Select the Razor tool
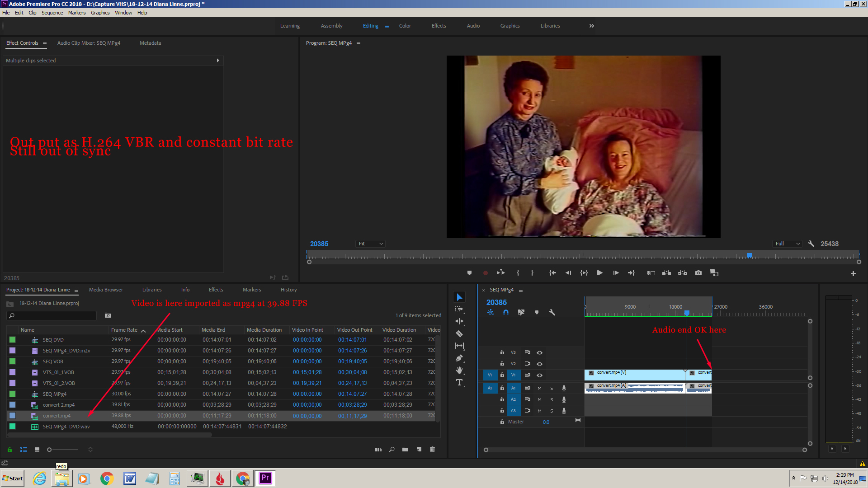The height and width of the screenshot is (488, 868). point(459,333)
